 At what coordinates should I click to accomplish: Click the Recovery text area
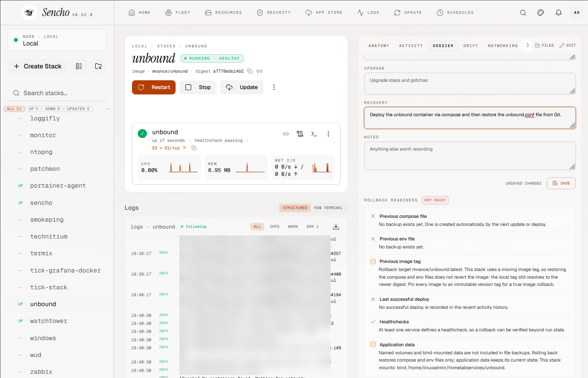tap(470, 118)
